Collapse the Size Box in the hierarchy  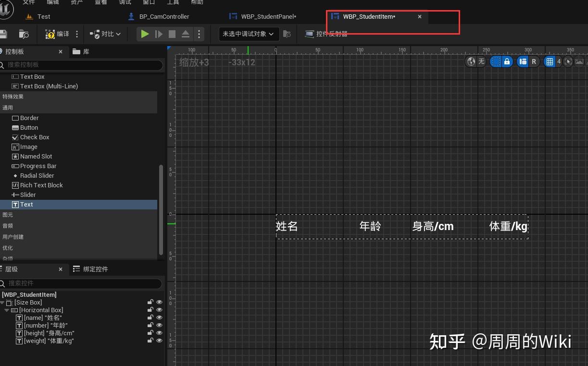3,302
